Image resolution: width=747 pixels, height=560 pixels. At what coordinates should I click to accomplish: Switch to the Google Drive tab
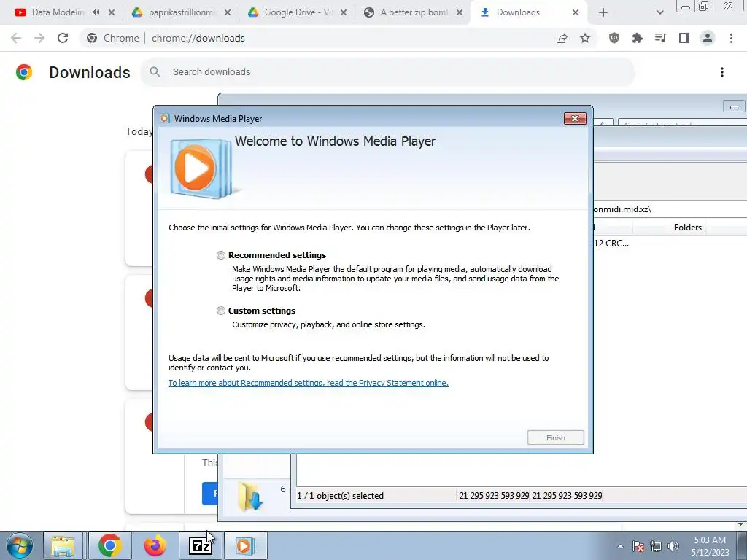click(x=298, y=12)
